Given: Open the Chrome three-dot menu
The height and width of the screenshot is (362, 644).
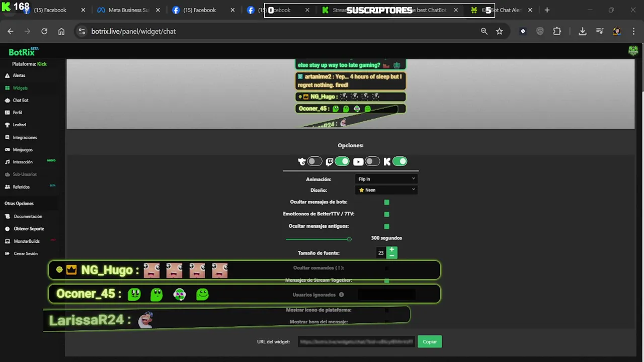Looking at the screenshot, I should (x=633, y=31).
